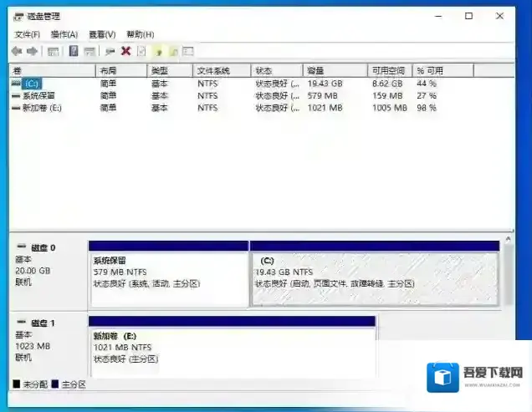The height and width of the screenshot is (412, 532).
Task: Open the 帮助(H) menu
Action: point(141,34)
